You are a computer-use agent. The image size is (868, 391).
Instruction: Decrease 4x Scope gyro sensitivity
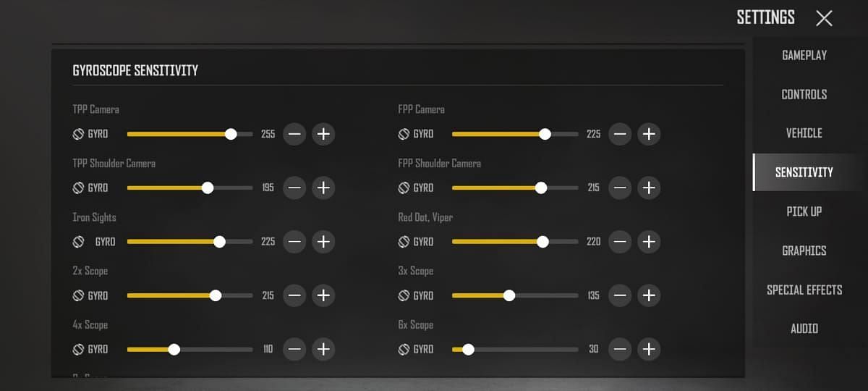294,349
